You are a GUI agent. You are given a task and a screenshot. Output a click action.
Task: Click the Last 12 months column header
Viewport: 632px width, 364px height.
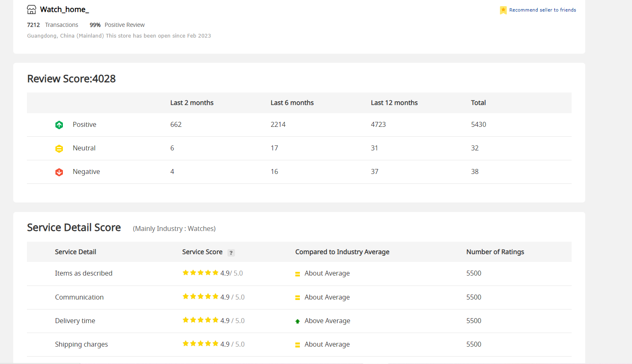pos(394,103)
